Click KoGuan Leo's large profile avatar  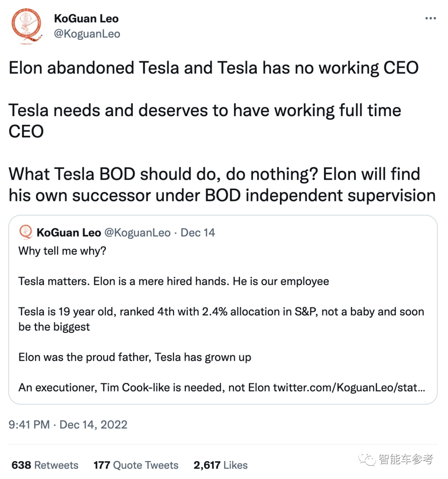27,26
